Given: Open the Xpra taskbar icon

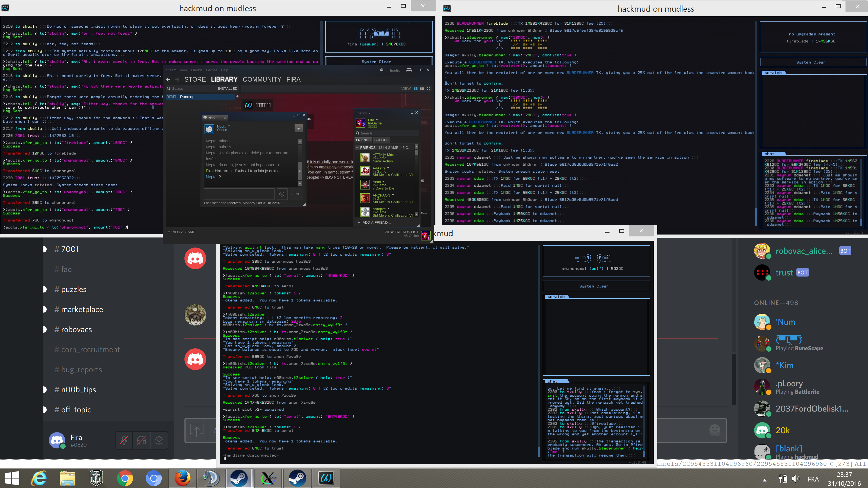Looking at the screenshot, I should click(269, 478).
